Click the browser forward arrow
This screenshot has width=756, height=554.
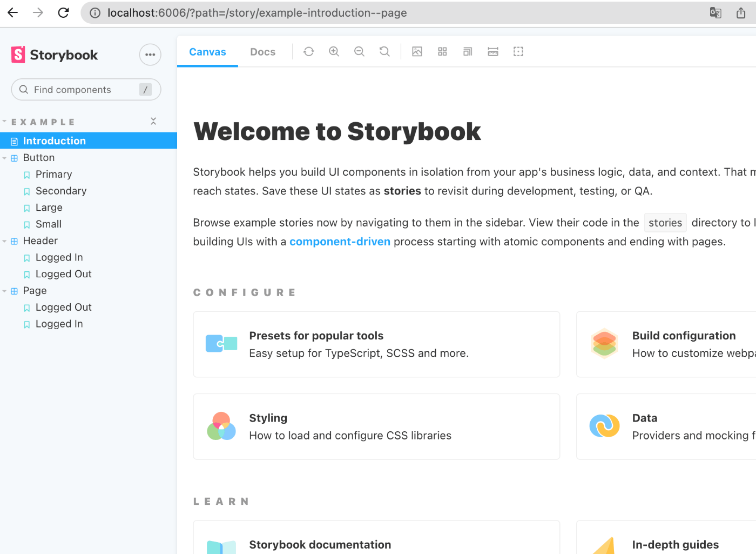[38, 12]
